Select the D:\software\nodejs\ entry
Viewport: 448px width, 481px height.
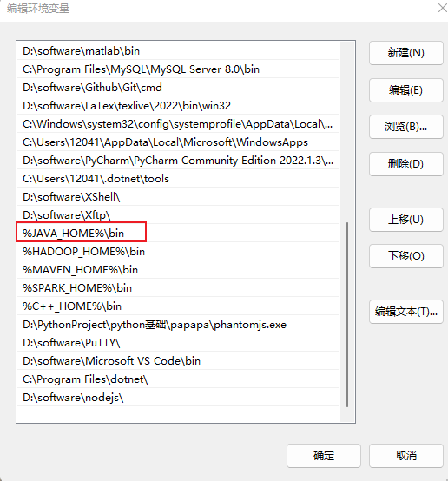178,398
